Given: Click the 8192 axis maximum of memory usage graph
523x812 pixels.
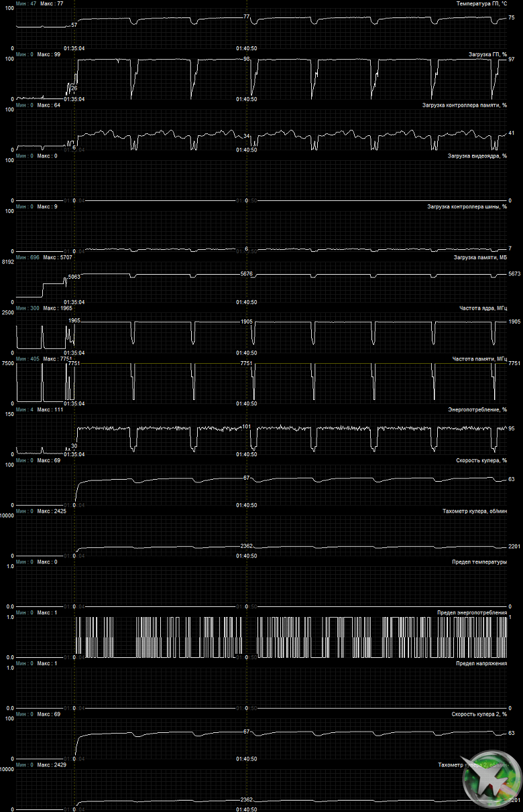Looking at the screenshot, I should 7,263.
